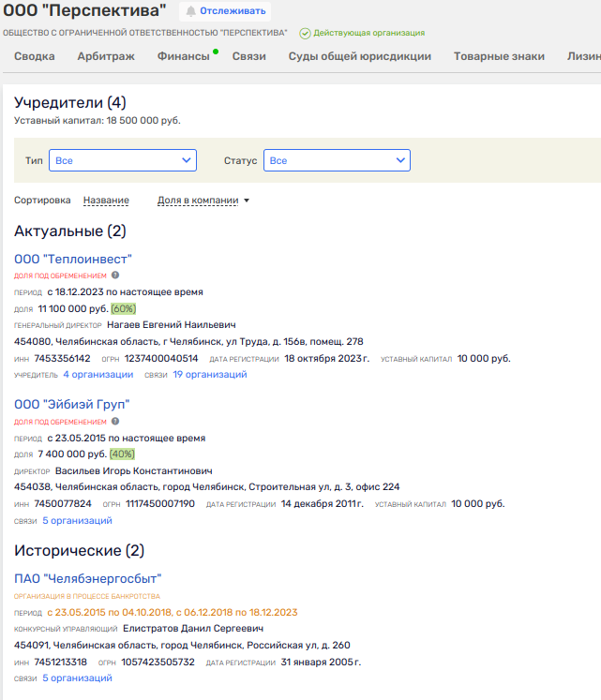This screenshot has height=700, width=601.
Task: Open help icon for Эйбиэй Груп encumbered share
Action: point(115,421)
